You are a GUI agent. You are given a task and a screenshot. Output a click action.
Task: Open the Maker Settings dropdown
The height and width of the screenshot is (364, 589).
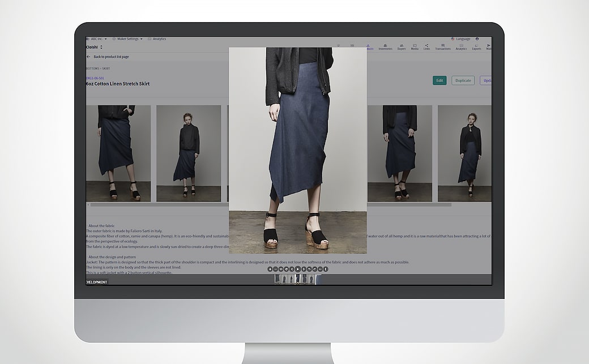coord(128,38)
